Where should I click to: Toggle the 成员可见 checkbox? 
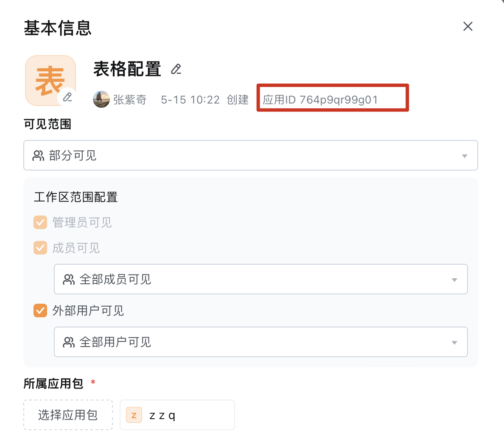point(40,248)
